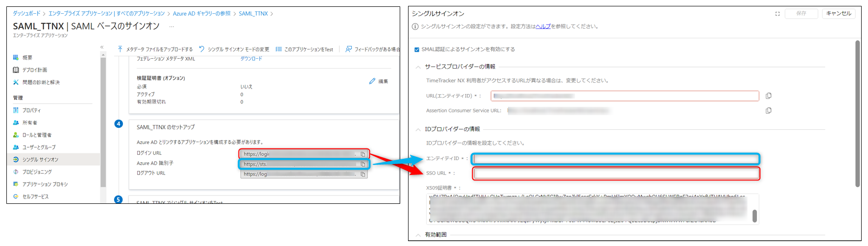Open the ヘルプ link
This screenshot has height=246, width=868.
(x=543, y=26)
